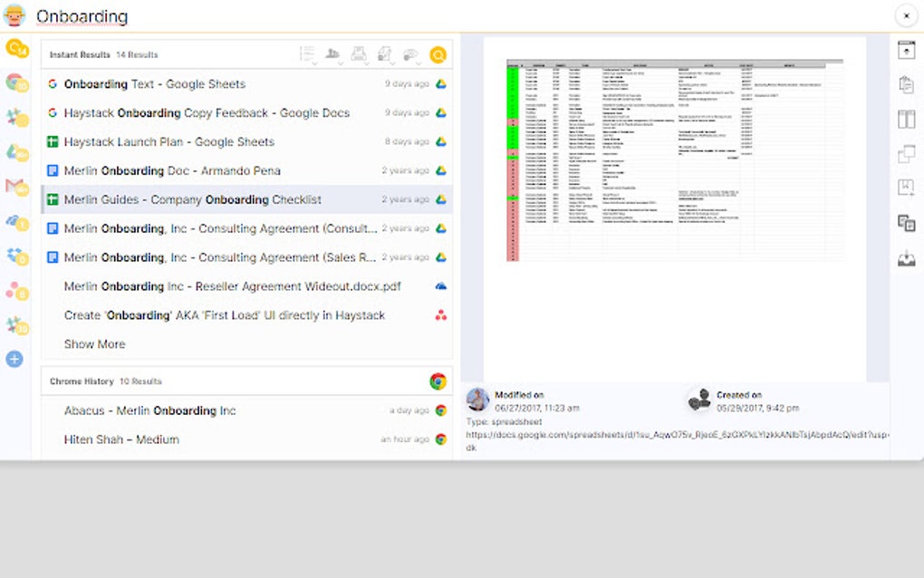Screen dimensions: 924x578
Task: Click the Chrome icon on Hiten Shah row
Action: click(441, 439)
